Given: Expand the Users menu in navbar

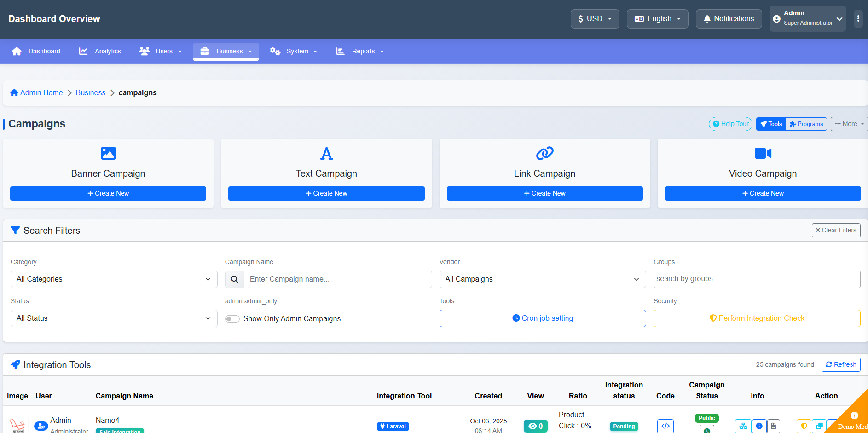Looking at the screenshot, I should [x=161, y=51].
